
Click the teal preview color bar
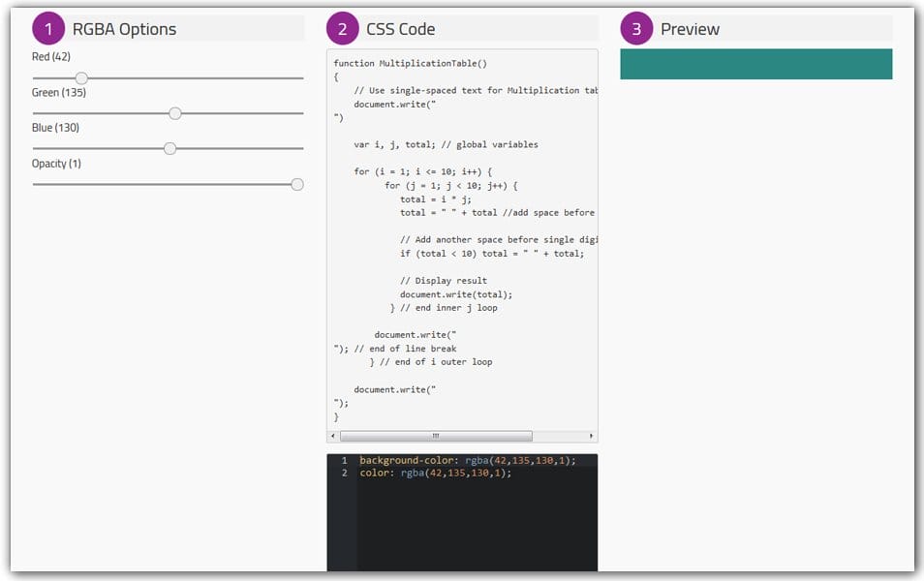tap(755, 64)
